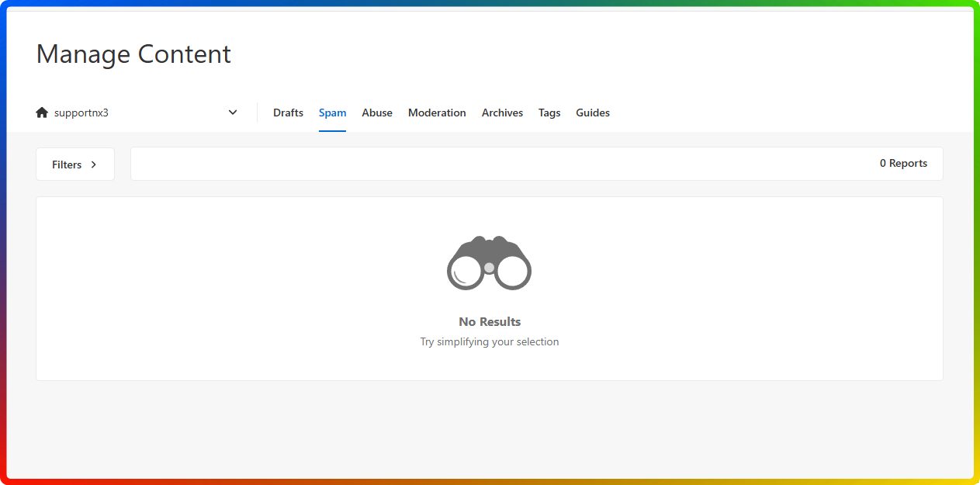Click the Try simplifying your selection text

[490, 341]
